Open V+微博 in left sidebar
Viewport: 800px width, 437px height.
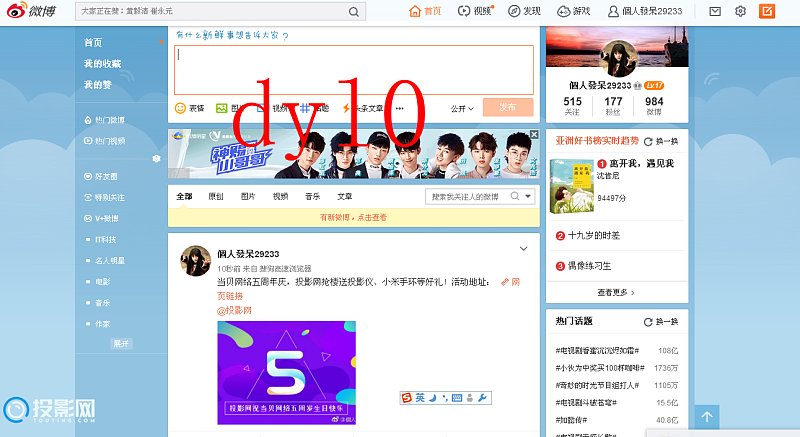coord(102,218)
